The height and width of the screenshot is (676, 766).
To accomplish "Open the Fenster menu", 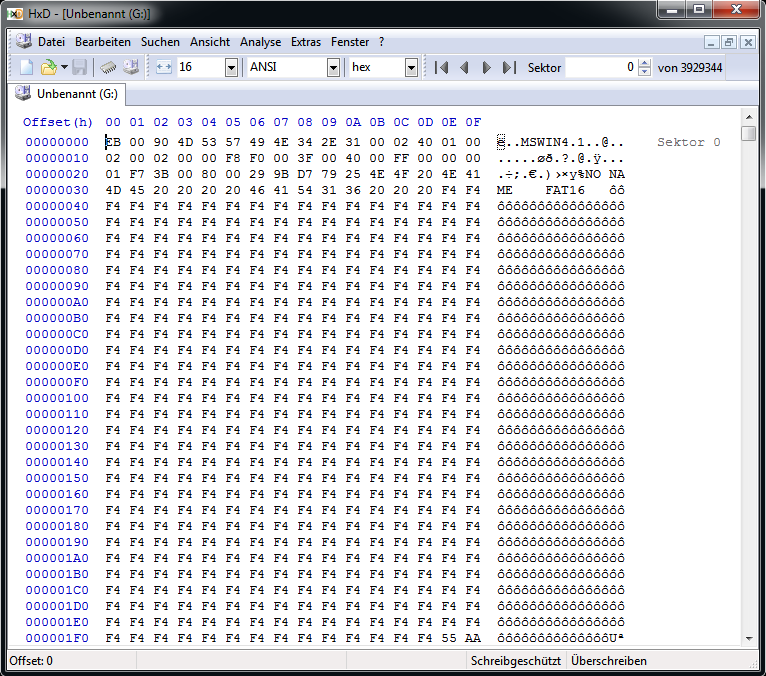I will coord(350,42).
